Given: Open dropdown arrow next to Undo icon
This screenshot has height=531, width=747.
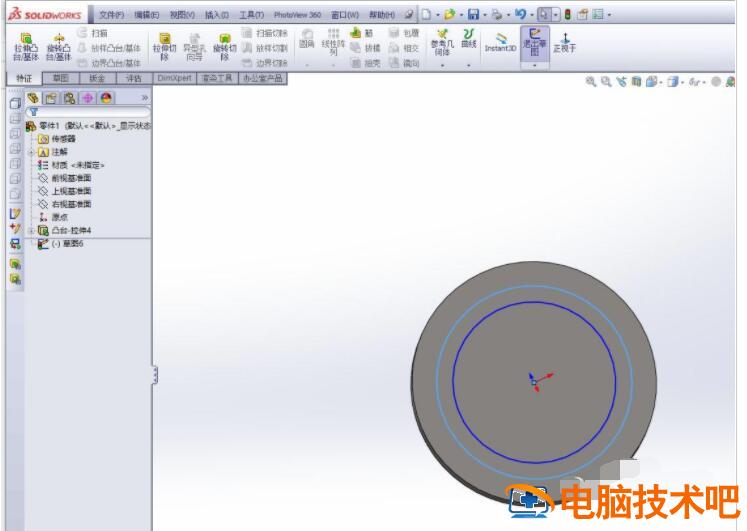Looking at the screenshot, I should pos(532,15).
